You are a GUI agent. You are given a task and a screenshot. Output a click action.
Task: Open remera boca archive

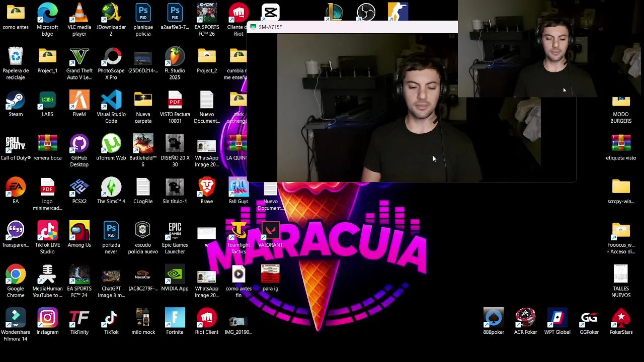(x=47, y=147)
